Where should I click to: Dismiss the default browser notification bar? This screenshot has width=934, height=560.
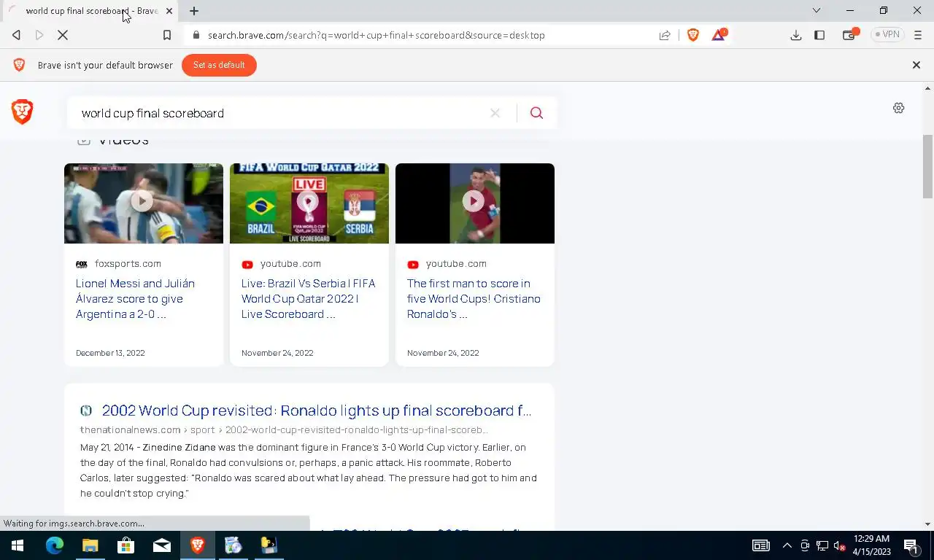point(916,65)
